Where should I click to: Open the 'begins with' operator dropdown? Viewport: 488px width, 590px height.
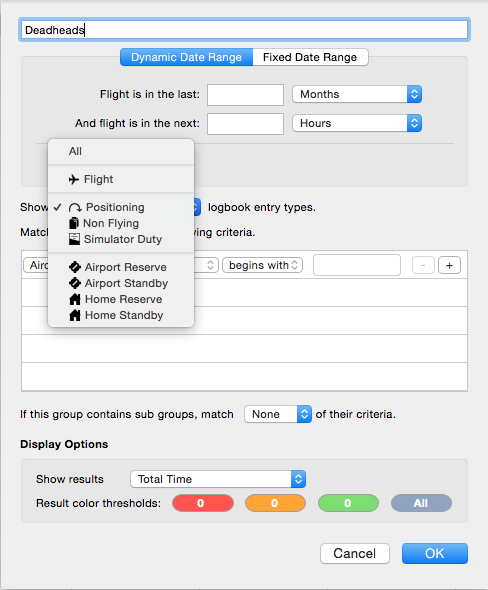click(x=263, y=265)
